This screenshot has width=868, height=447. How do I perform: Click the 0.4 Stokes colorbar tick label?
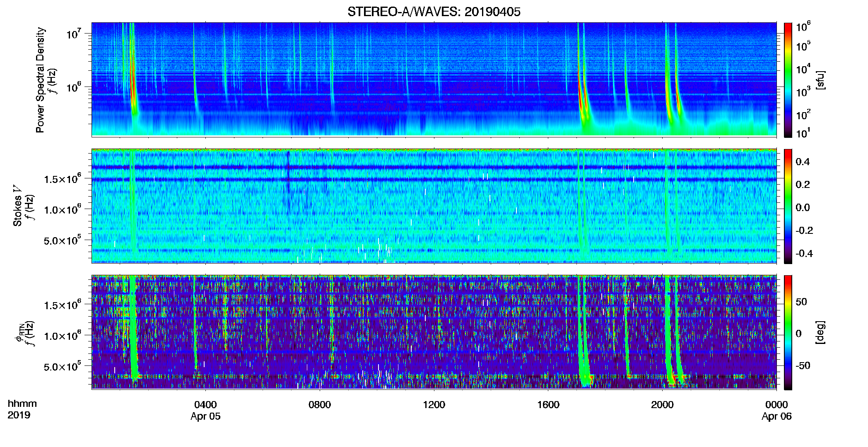click(x=803, y=162)
